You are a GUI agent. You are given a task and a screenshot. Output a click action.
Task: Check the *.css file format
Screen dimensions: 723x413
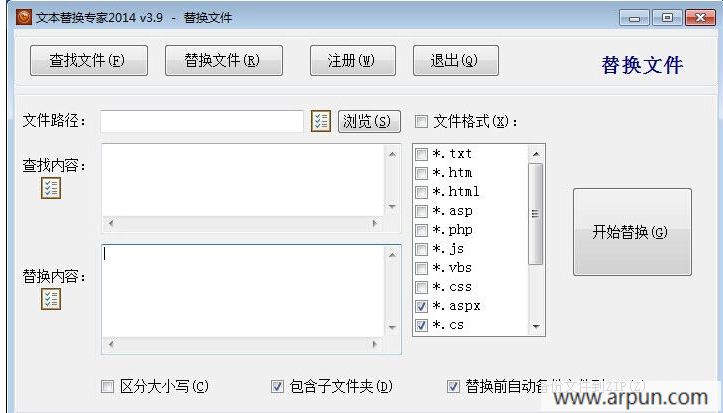coord(421,287)
